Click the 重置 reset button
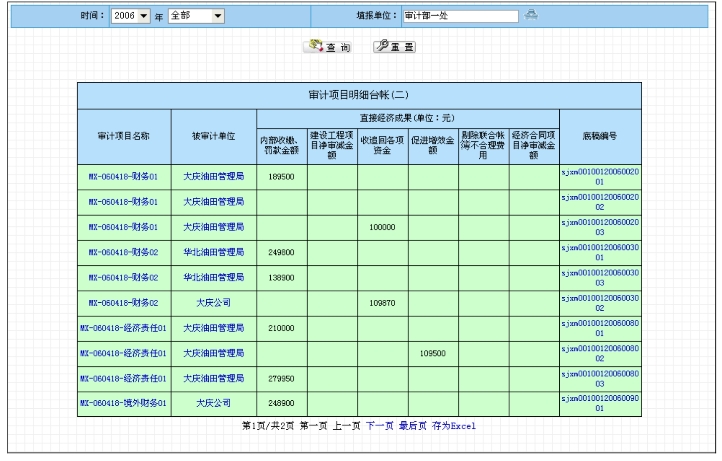Screen dimensions: 722x461 tap(394, 47)
